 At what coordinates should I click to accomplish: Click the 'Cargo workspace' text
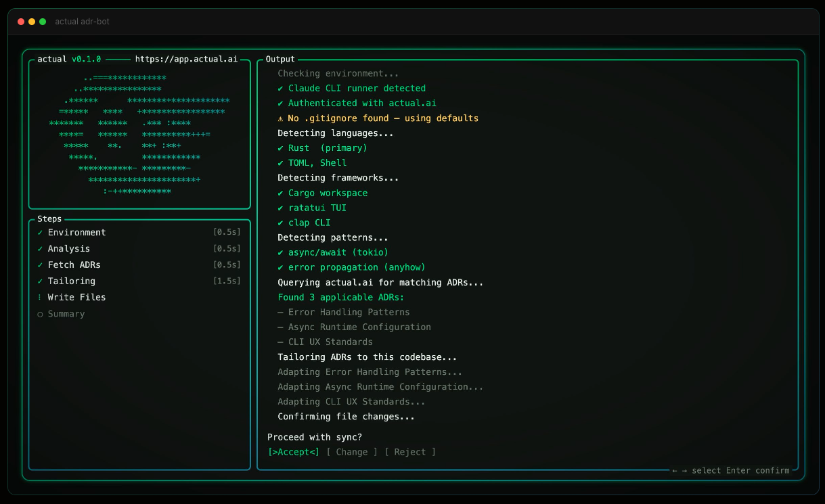coord(328,193)
